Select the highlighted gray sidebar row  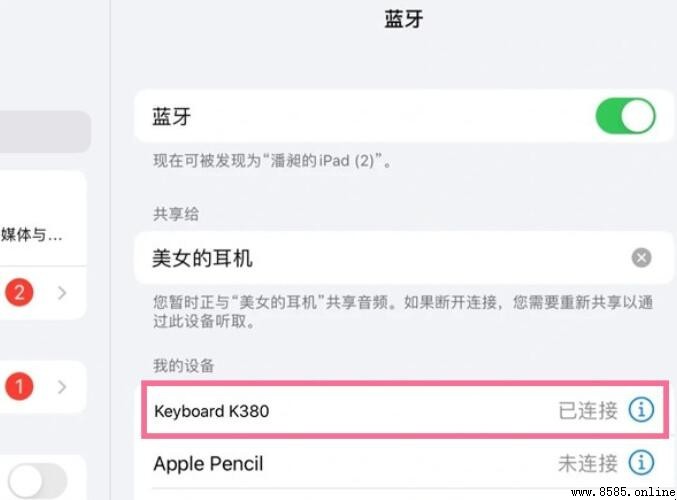[45, 131]
